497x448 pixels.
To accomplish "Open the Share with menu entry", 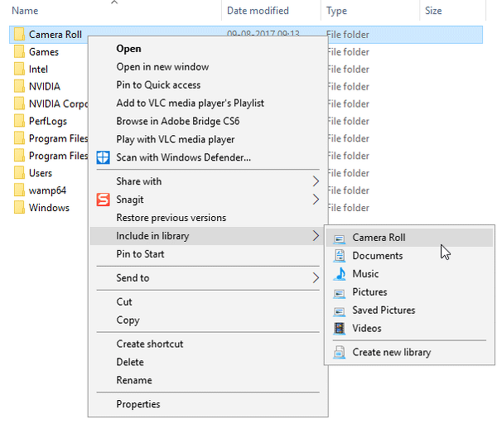I will pos(208,181).
